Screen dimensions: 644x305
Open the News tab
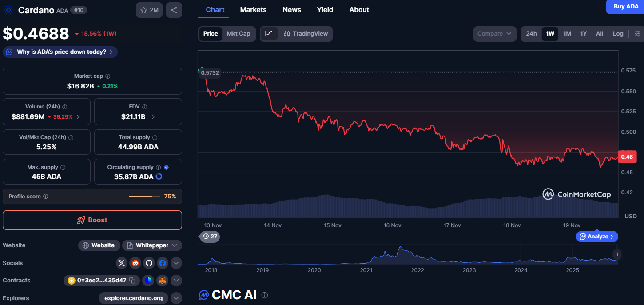click(x=292, y=9)
